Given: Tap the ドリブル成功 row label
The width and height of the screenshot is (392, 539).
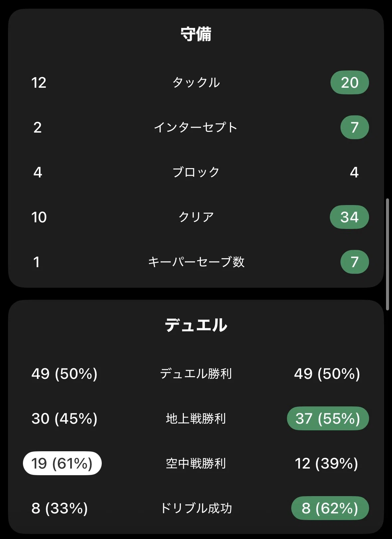Looking at the screenshot, I should pos(196,508).
